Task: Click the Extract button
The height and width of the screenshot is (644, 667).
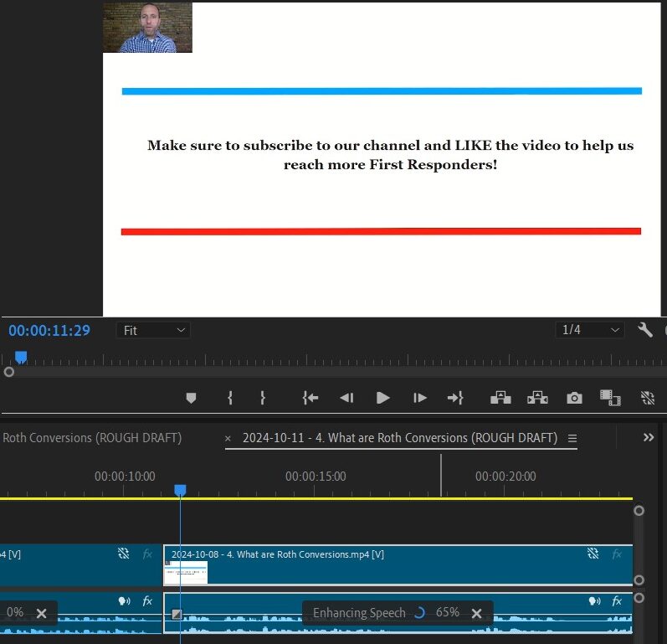Action: [537, 398]
